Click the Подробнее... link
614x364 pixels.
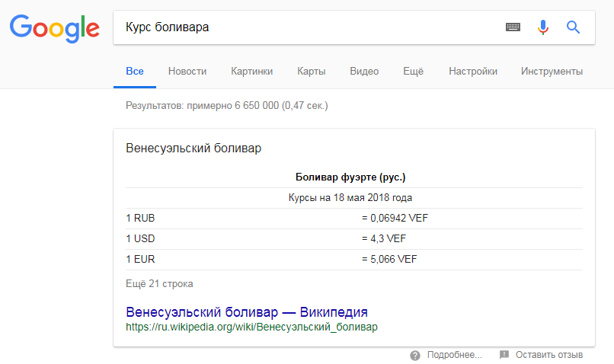(x=454, y=355)
